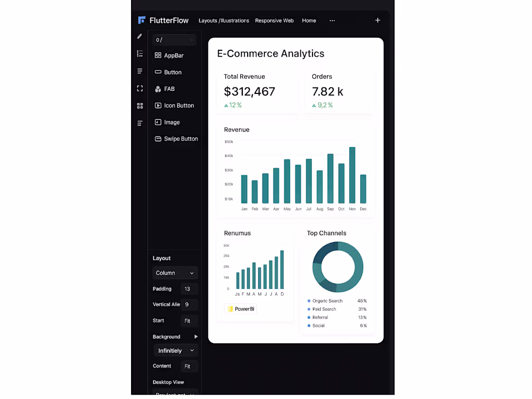532x399 pixels.
Task: Open the Home menu item
Action: [x=309, y=20]
